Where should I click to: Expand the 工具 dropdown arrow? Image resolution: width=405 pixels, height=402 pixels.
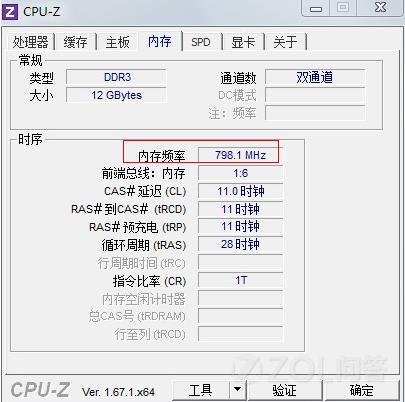237,389
